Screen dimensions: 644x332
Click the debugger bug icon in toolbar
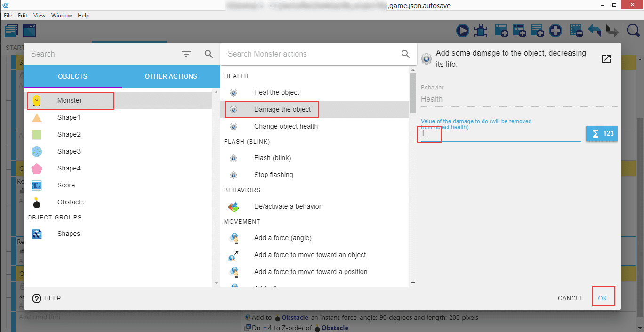click(480, 31)
